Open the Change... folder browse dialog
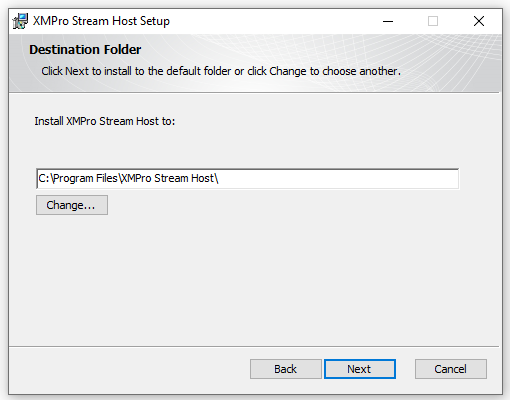The image size is (510, 400). [72, 205]
